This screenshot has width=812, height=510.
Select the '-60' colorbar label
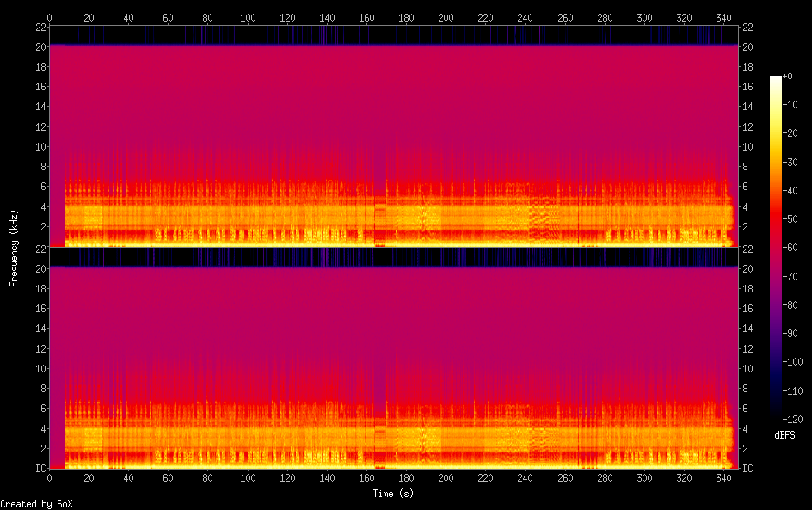(790, 248)
